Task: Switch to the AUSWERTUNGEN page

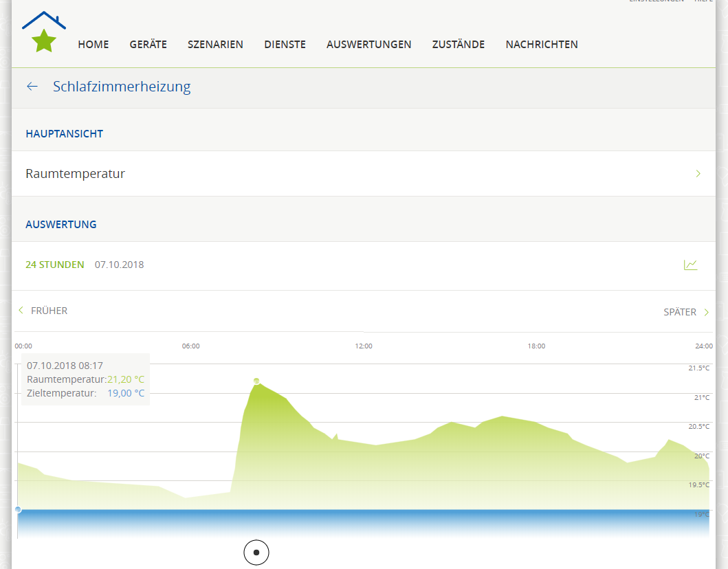Action: tap(368, 45)
